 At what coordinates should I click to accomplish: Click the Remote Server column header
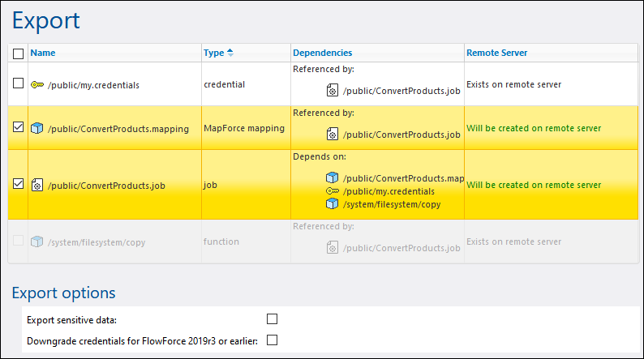[496, 53]
